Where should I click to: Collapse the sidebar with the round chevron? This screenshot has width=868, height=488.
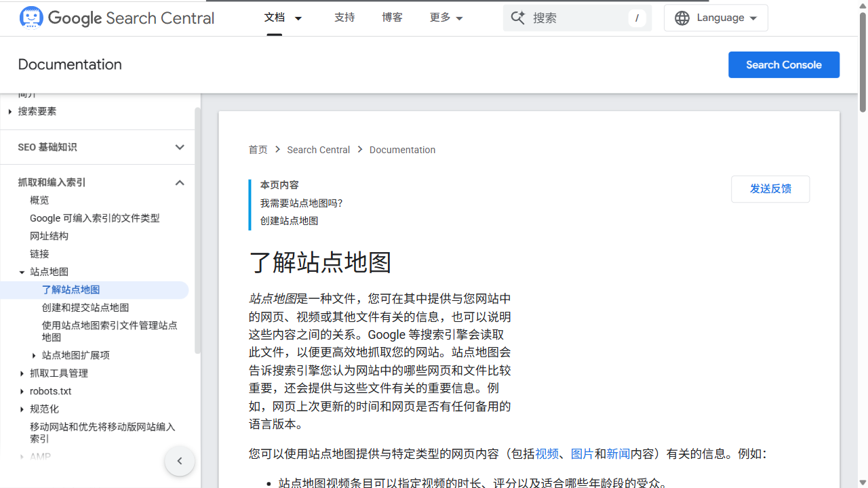pos(179,460)
